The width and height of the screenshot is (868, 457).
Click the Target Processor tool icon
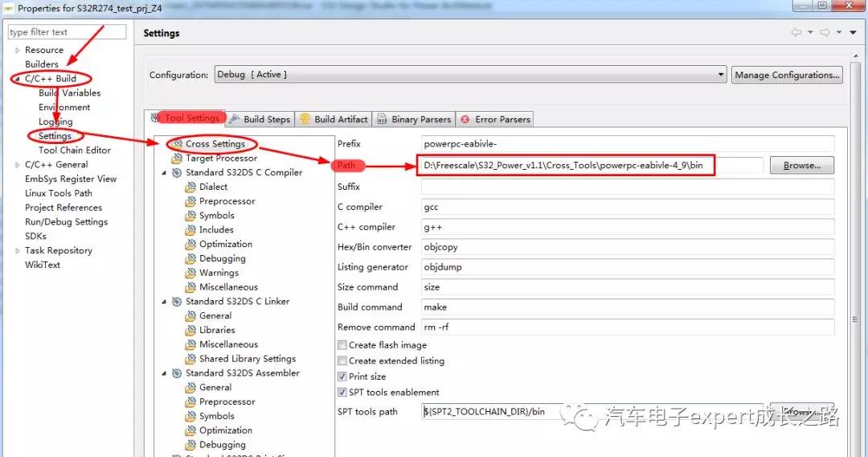tap(177, 159)
